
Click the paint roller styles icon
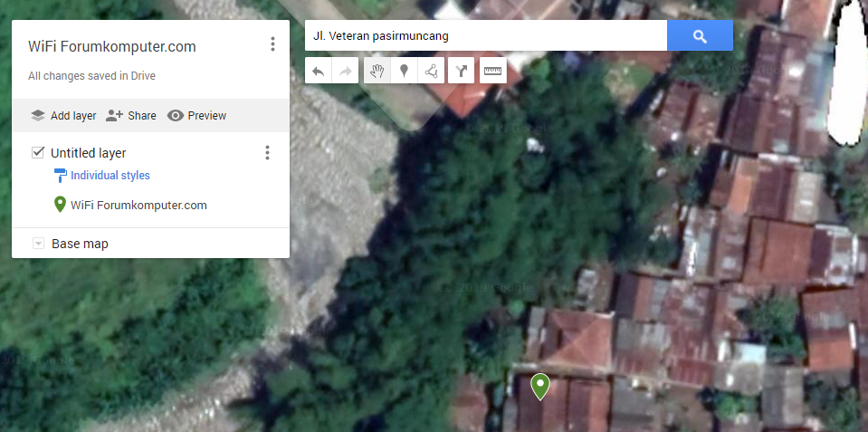[x=60, y=176]
